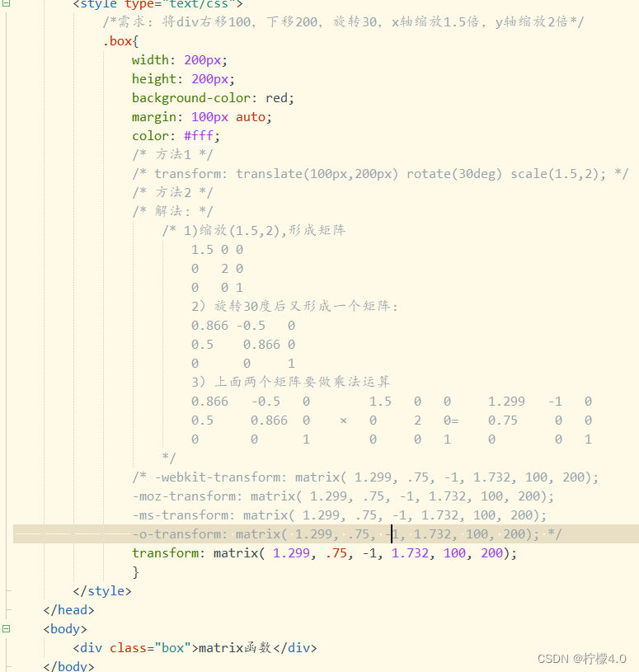This screenshot has height=672, width=639.
Task: Click the -ms-transform matrix line
Action: point(340,515)
